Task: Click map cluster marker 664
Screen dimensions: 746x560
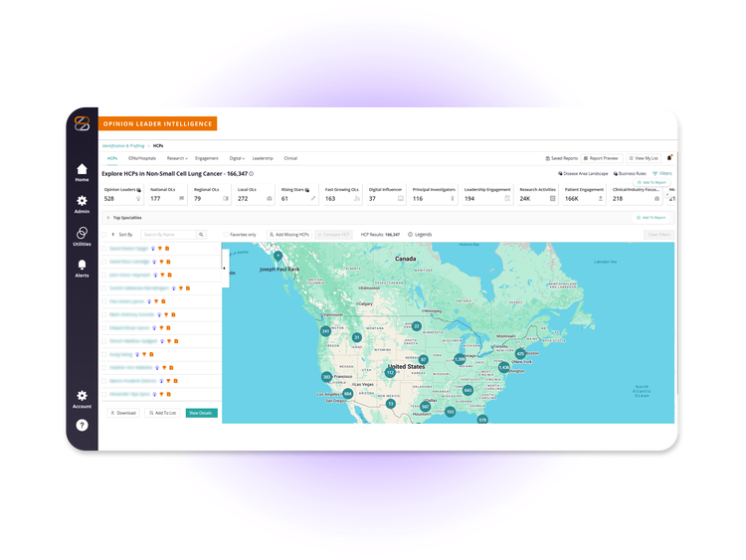Action: pos(348,394)
